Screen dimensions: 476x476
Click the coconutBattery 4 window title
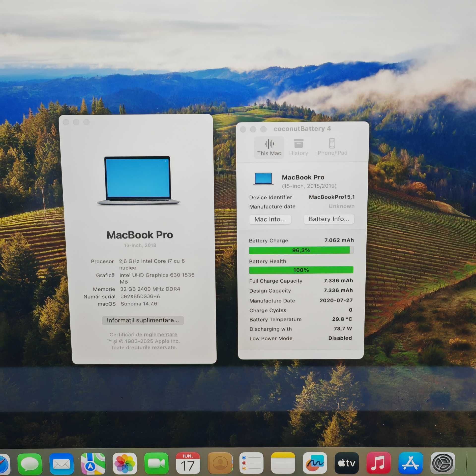(x=302, y=129)
